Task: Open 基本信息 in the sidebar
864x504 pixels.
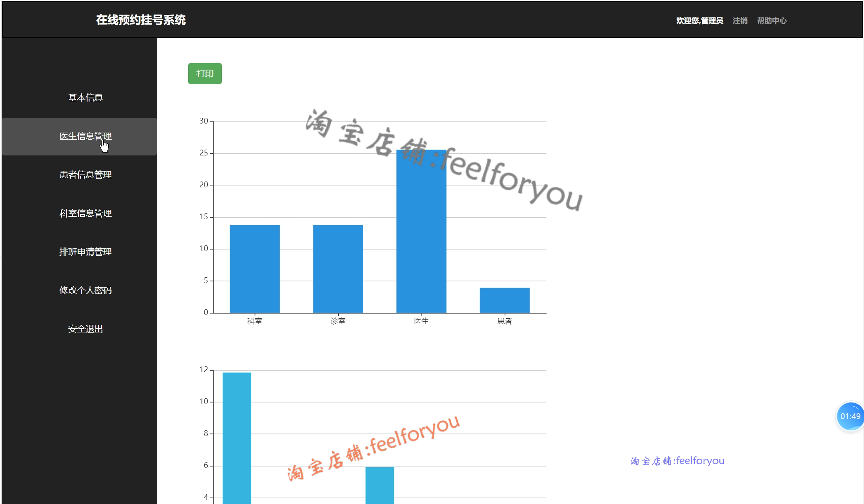Action: coord(85,98)
